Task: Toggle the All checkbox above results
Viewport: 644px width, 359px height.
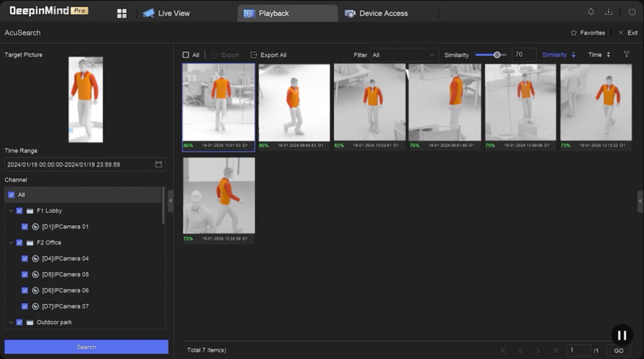Action: point(186,55)
